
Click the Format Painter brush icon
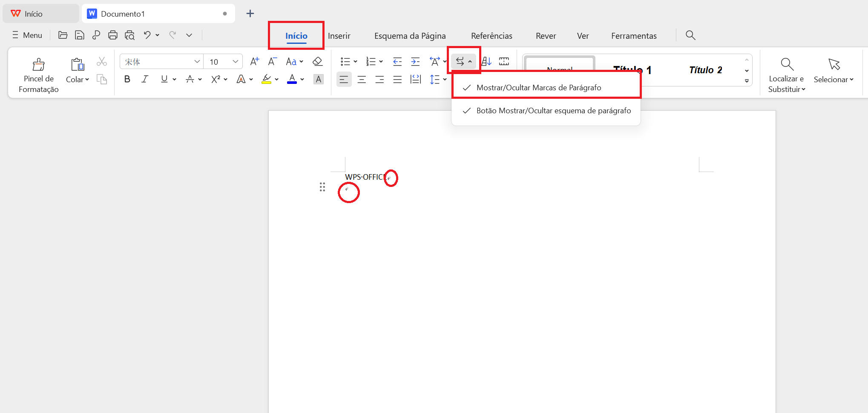coord(38,65)
